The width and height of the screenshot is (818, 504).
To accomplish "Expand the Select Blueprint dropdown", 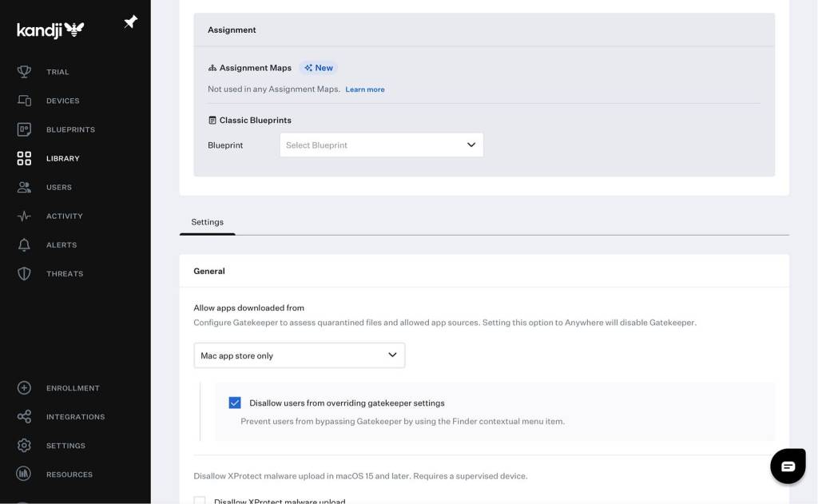I will [381, 145].
